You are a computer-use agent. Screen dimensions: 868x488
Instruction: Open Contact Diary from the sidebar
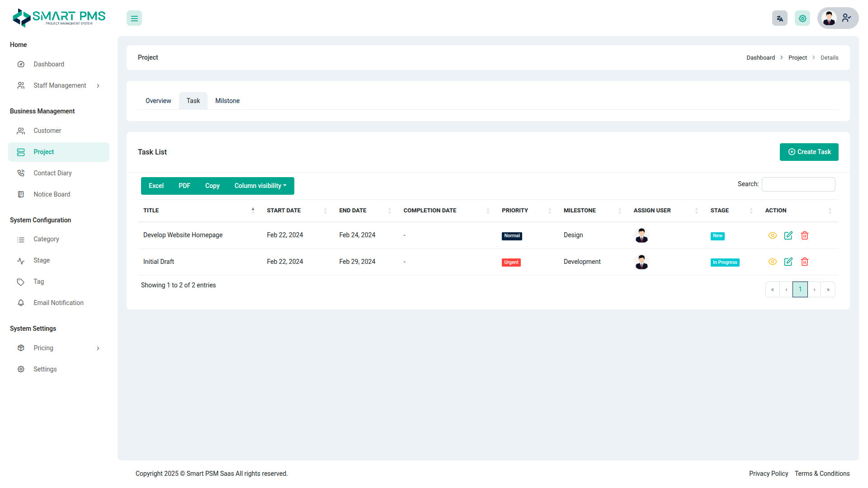point(52,173)
